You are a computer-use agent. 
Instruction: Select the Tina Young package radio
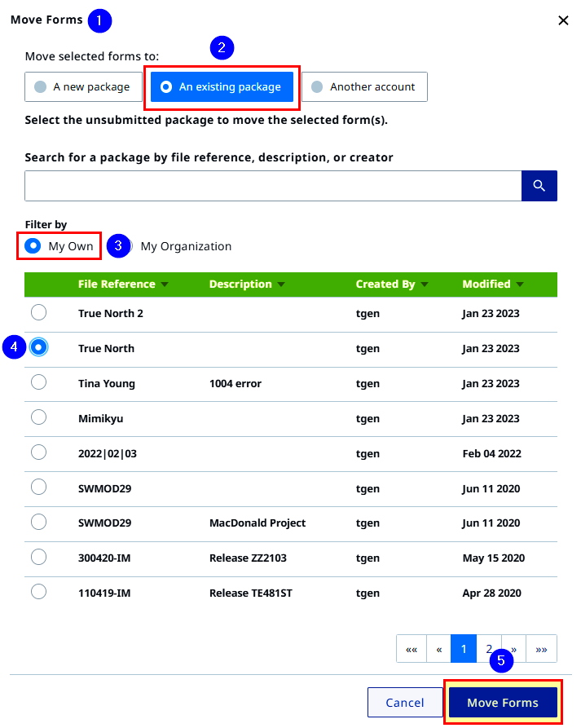point(38,382)
